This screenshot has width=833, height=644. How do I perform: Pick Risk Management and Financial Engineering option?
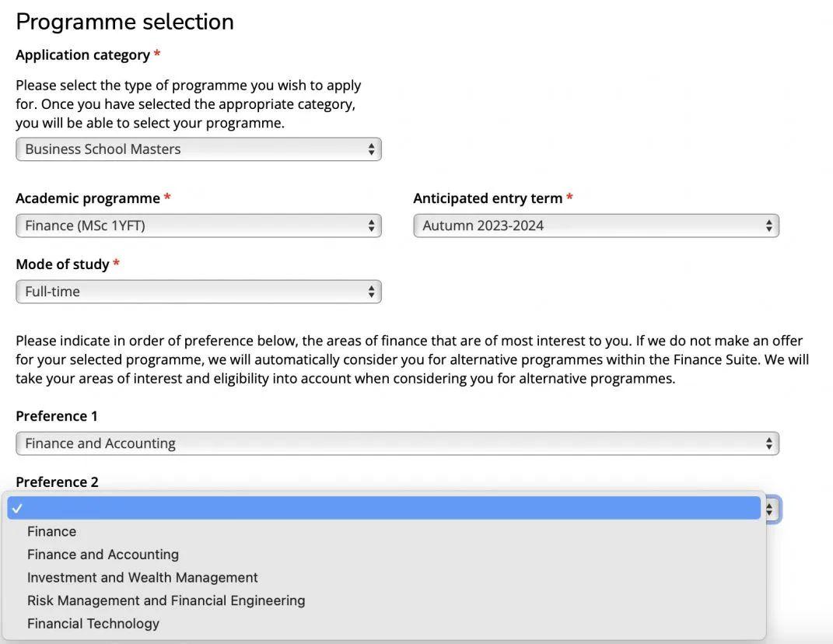[x=166, y=600]
